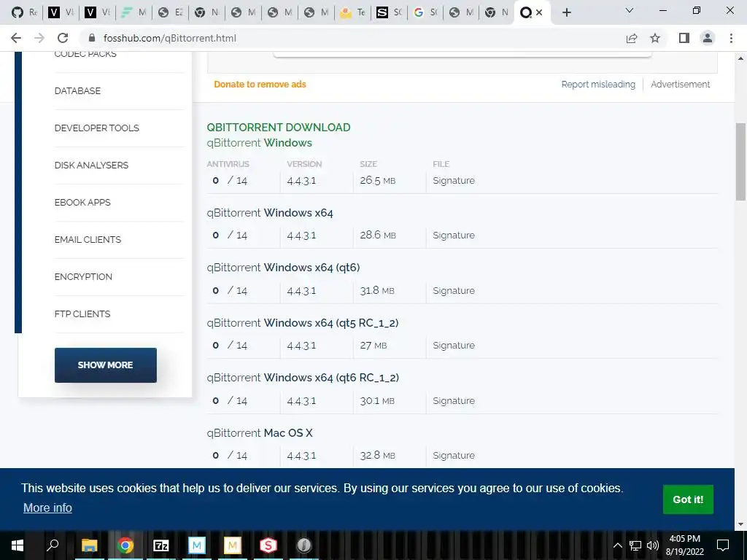Screen dimensions: 747x560
Task: Click the SHOW MORE categories button
Action: pos(105,365)
